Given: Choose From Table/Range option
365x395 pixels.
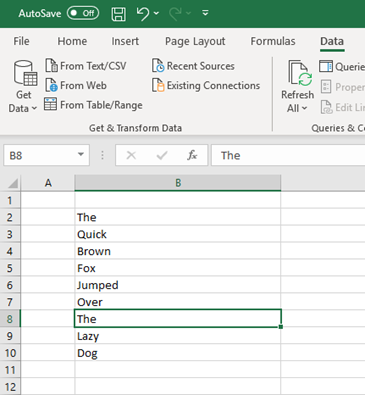Looking at the screenshot, I should [93, 105].
